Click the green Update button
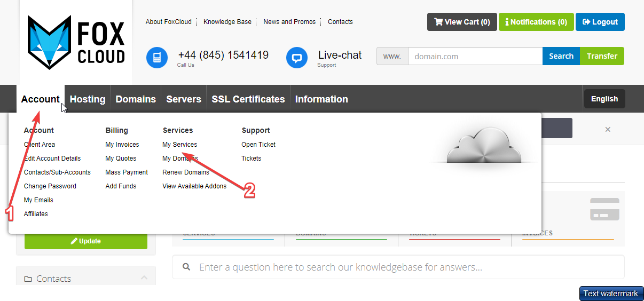Image resolution: width=644 pixels, height=301 pixels. coord(86,241)
